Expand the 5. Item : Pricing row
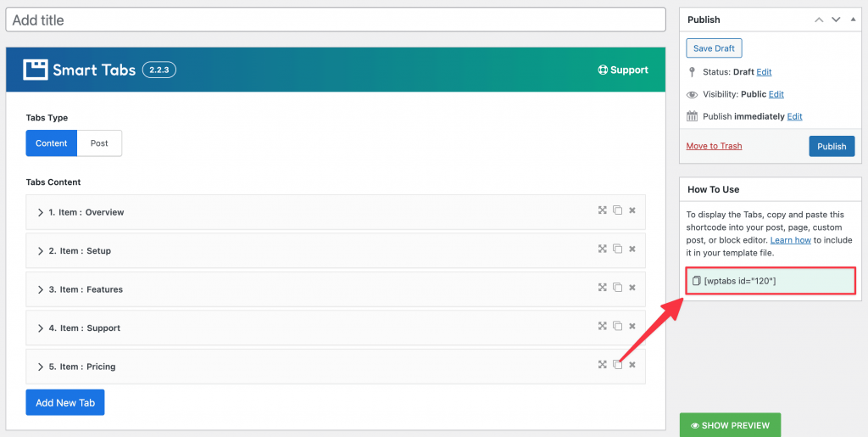868x437 pixels. pos(336,366)
